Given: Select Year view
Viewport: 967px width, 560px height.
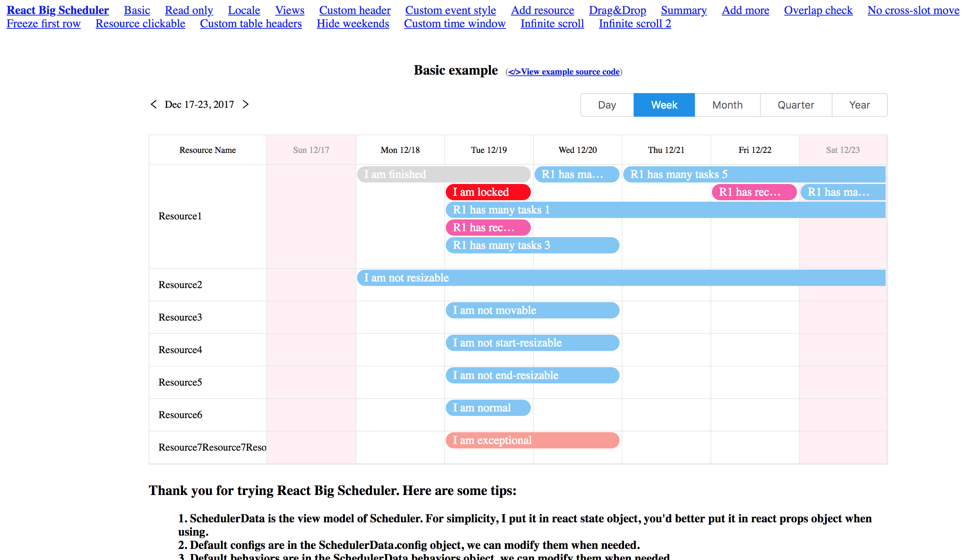Looking at the screenshot, I should [859, 105].
